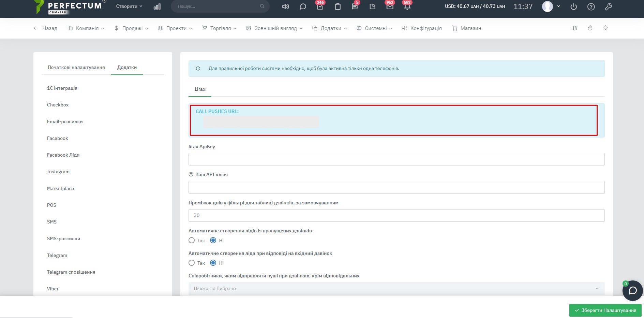The width and height of the screenshot is (644, 318).
Task: Open Facebook settings in sidebar
Action: pos(58,138)
